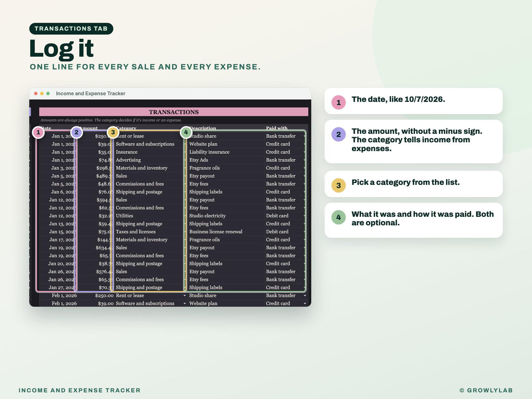Select Sales category in the Jan 5 row

[121, 176]
